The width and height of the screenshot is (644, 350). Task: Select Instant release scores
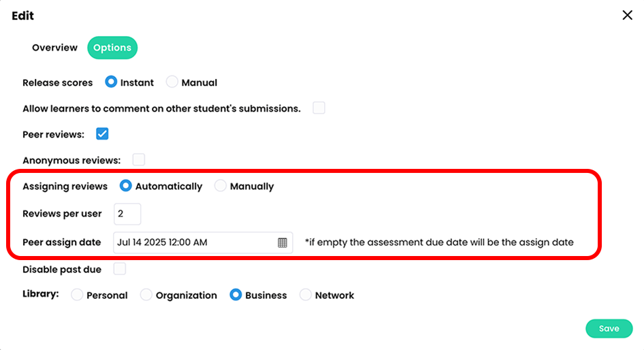point(111,82)
